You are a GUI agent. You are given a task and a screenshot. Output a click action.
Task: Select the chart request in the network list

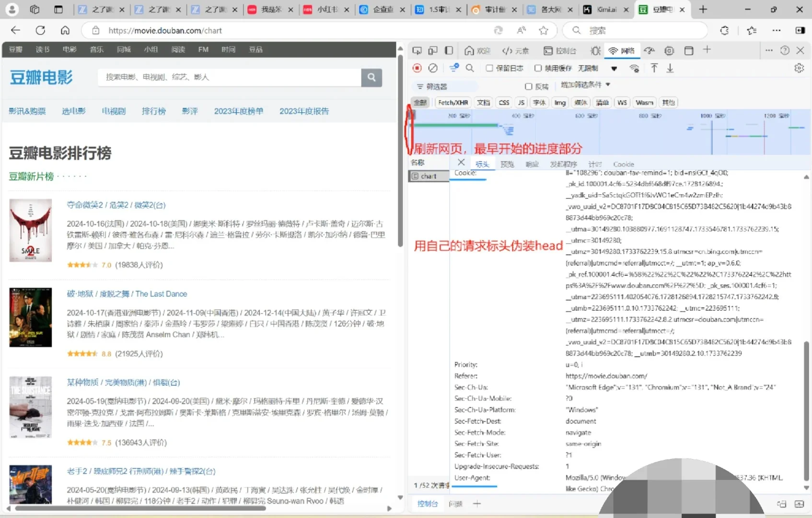click(428, 176)
